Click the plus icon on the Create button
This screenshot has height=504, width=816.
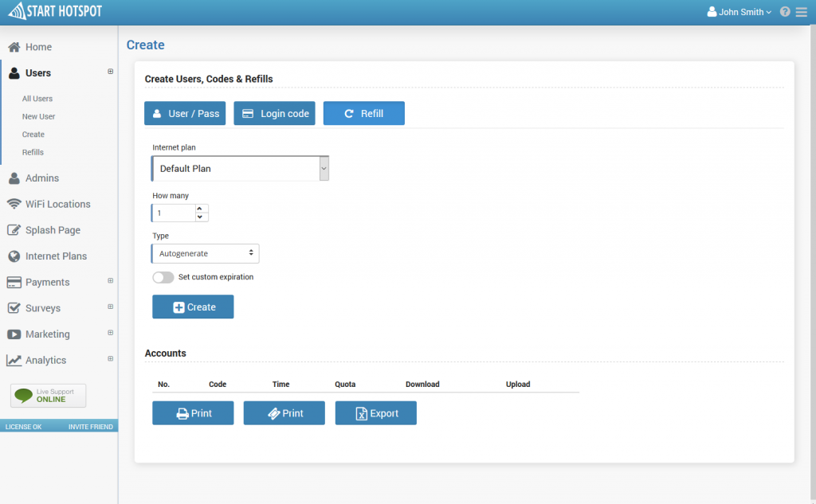tap(178, 307)
